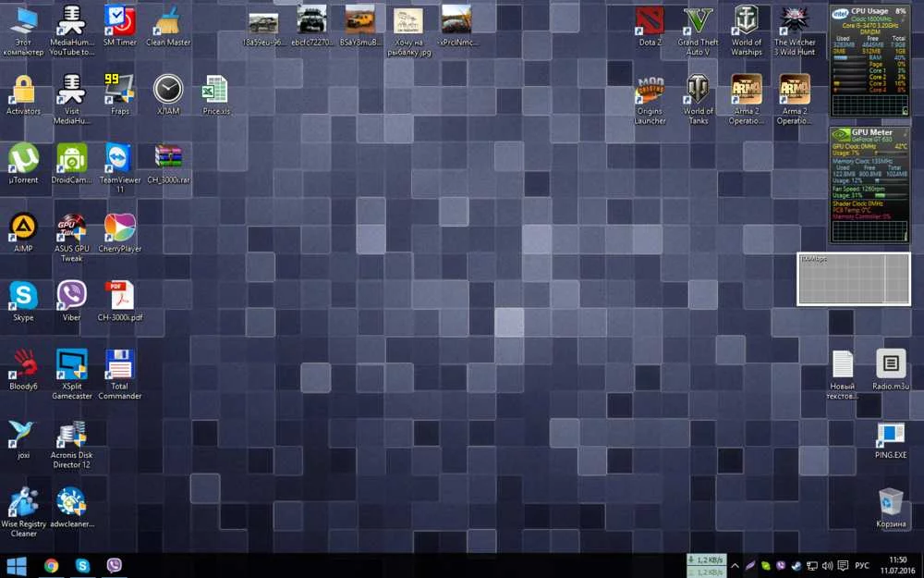Select the CherryPlayer icon
The height and width of the screenshot is (578, 924).
click(120, 232)
